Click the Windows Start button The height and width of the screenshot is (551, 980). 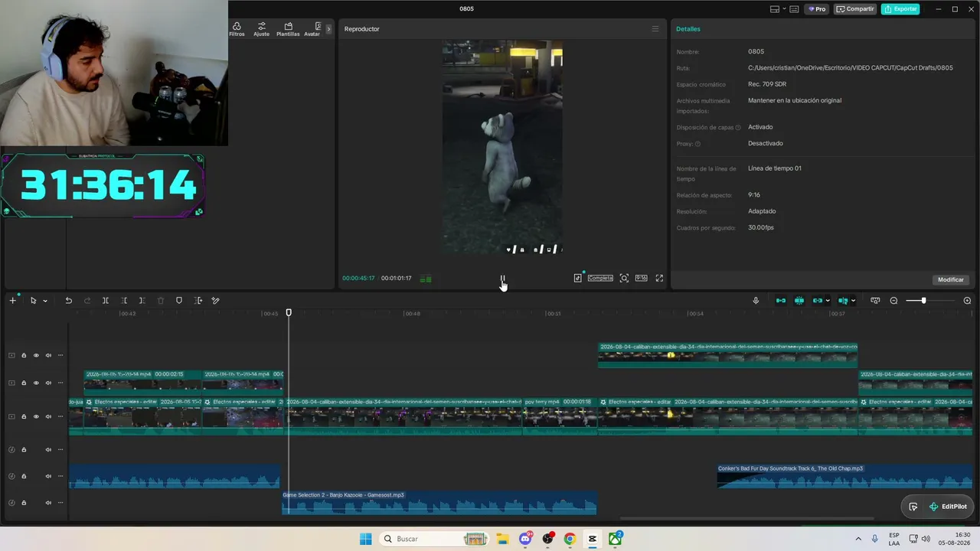(366, 539)
